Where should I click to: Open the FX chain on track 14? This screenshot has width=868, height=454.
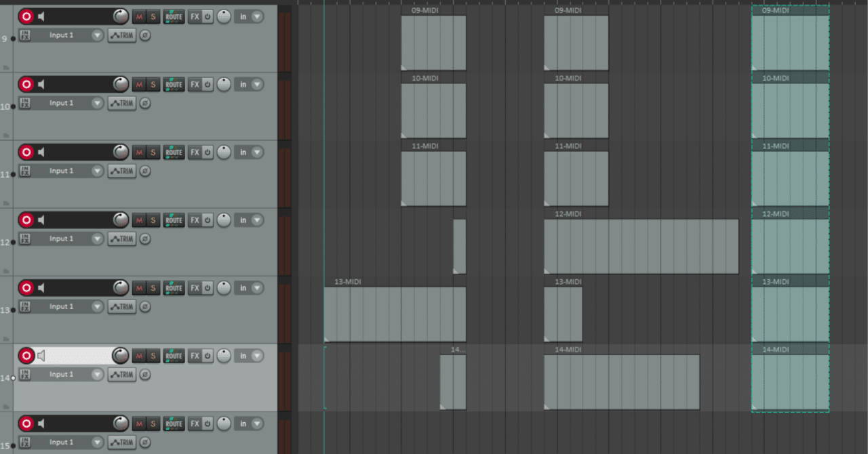(x=195, y=355)
